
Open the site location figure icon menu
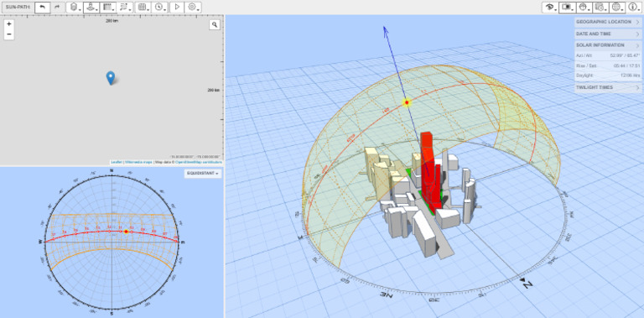click(x=91, y=7)
